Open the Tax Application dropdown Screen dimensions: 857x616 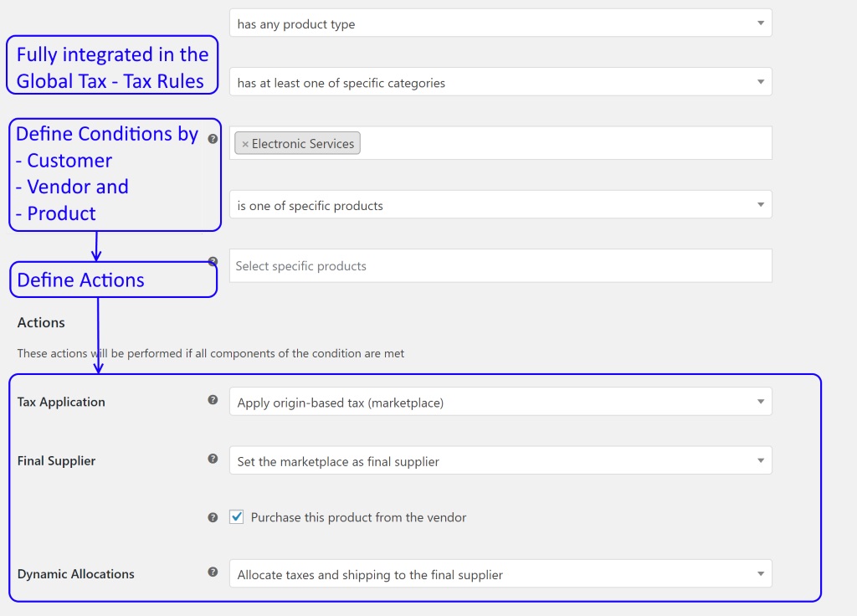[500, 402]
